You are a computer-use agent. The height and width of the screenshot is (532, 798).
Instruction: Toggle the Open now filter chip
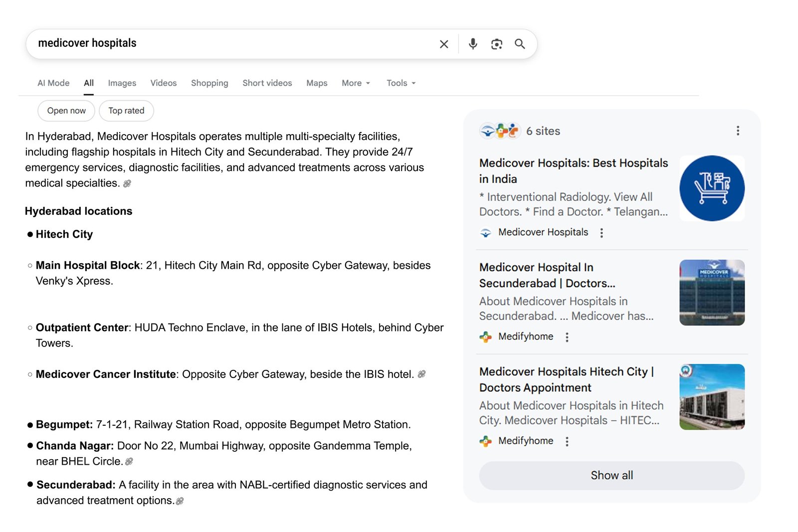click(66, 111)
